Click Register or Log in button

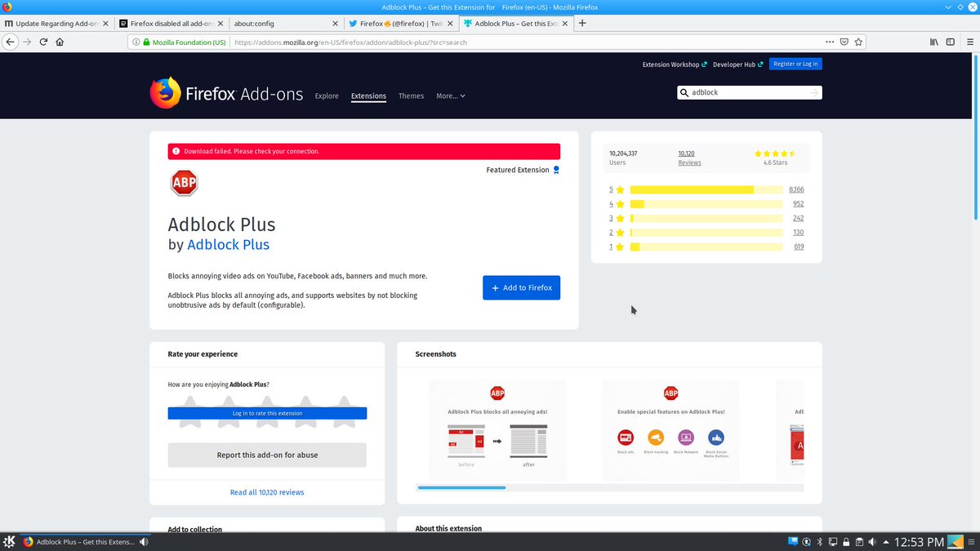[795, 64]
